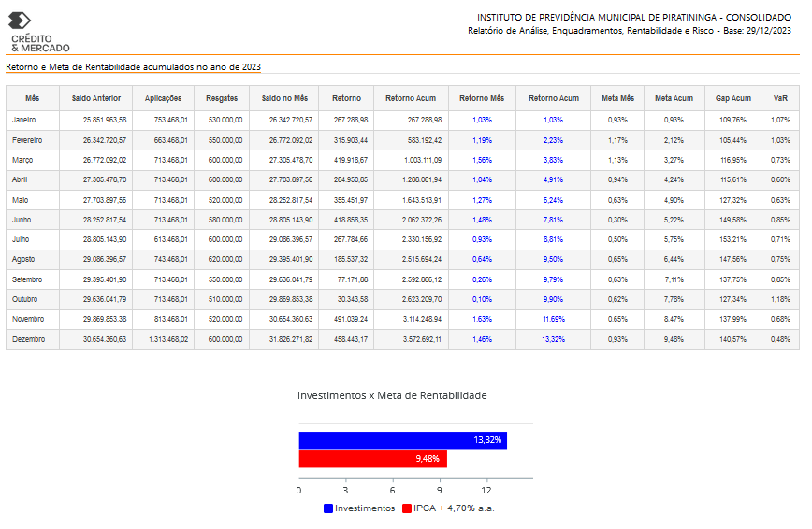Click the Meta Acum column header
Image resolution: width=812 pixels, height=529 pixels.
[674, 98]
